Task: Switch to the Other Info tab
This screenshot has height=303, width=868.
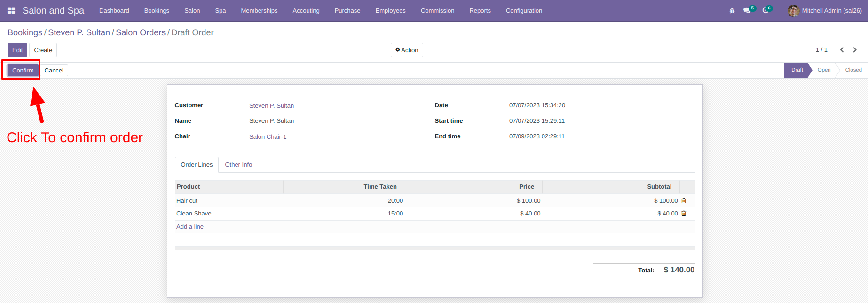Action: tap(238, 164)
